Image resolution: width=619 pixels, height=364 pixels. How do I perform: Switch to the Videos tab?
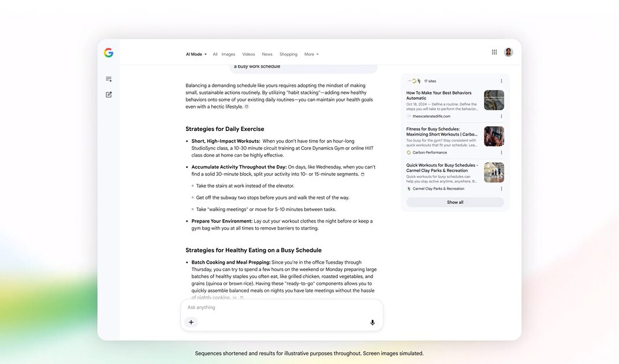(x=248, y=54)
